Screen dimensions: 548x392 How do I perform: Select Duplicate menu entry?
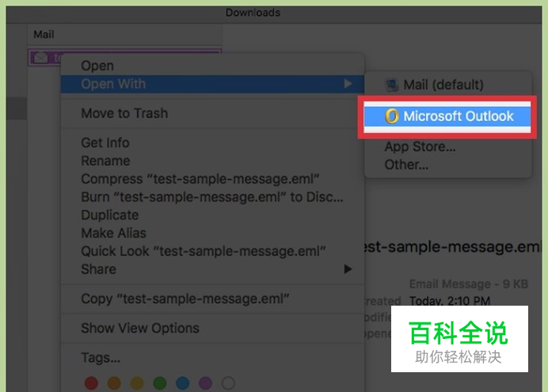coord(212,215)
